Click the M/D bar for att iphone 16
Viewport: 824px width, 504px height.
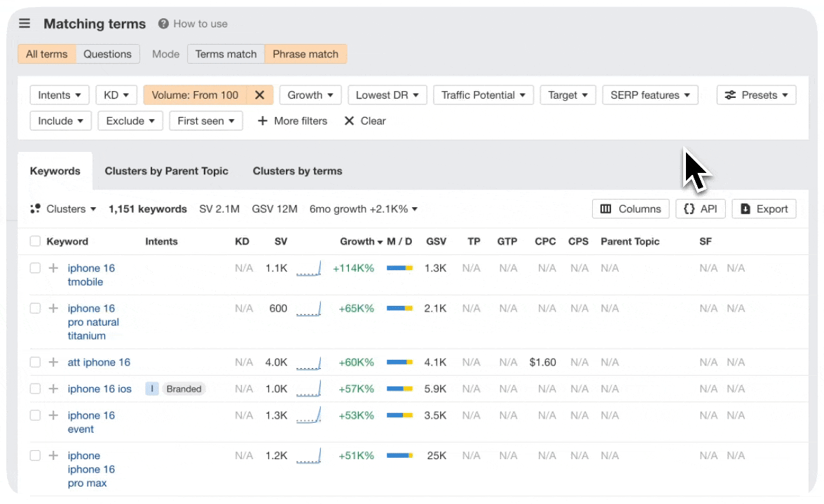(x=399, y=363)
